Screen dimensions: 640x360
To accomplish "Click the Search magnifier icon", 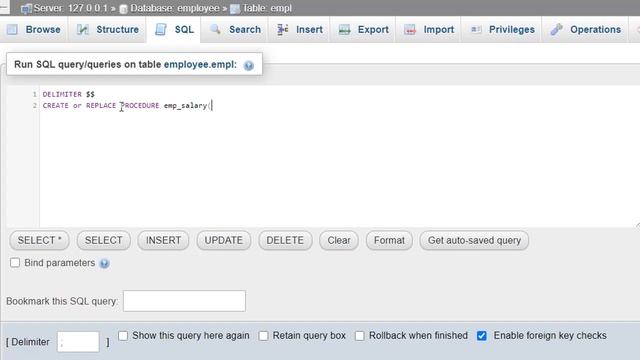I will pyautogui.click(x=215, y=29).
